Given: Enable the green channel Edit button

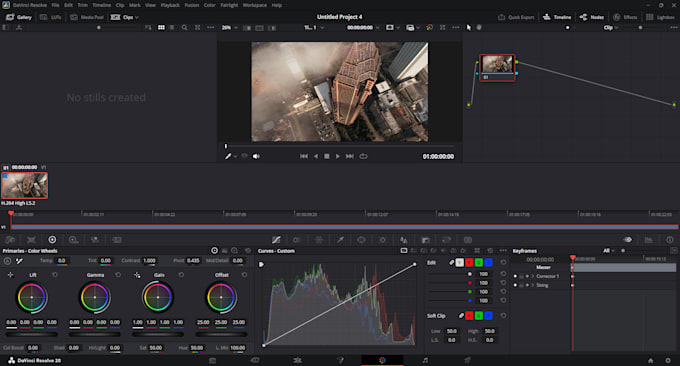Looking at the screenshot, I should pos(479,262).
